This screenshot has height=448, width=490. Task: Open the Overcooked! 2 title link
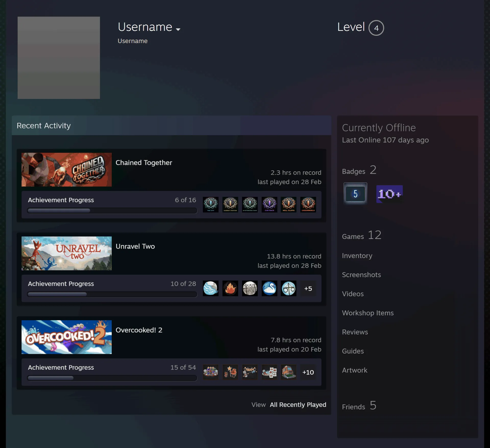[139, 330]
